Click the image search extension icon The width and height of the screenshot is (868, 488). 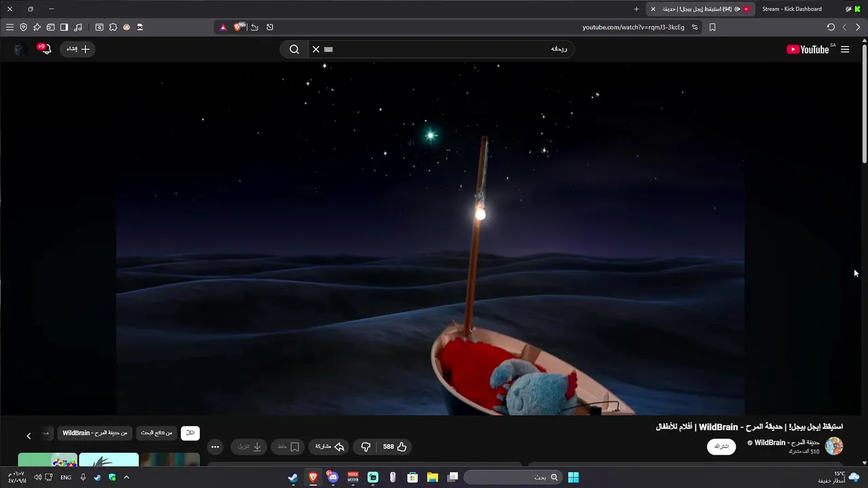click(99, 27)
